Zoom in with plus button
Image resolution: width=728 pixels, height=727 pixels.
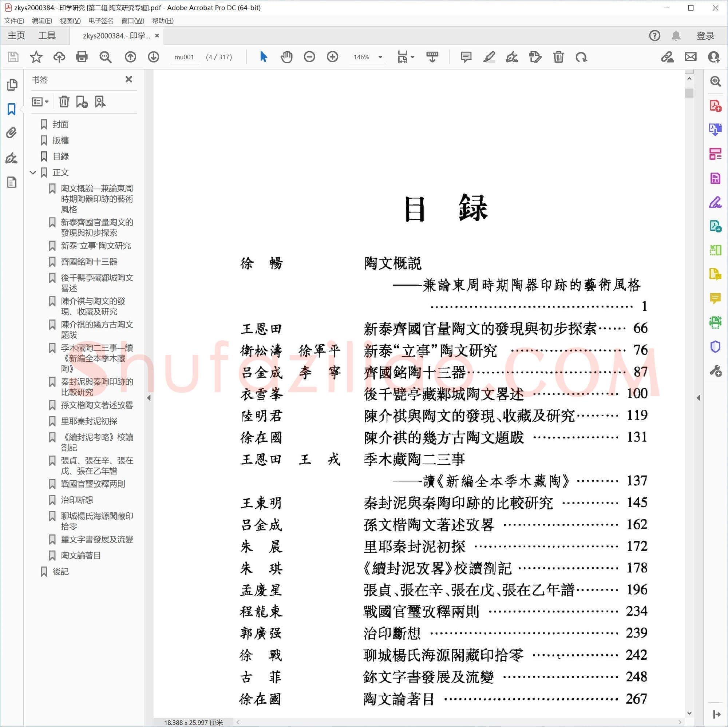pos(332,57)
